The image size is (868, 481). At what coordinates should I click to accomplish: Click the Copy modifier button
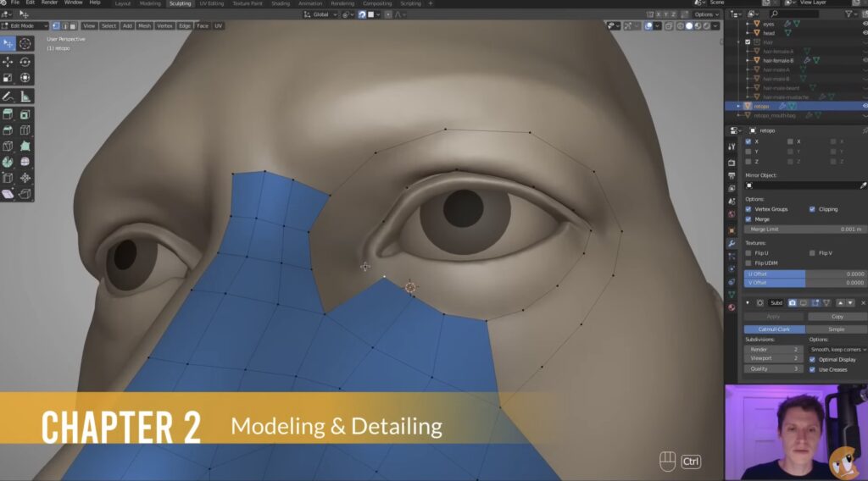(x=837, y=317)
